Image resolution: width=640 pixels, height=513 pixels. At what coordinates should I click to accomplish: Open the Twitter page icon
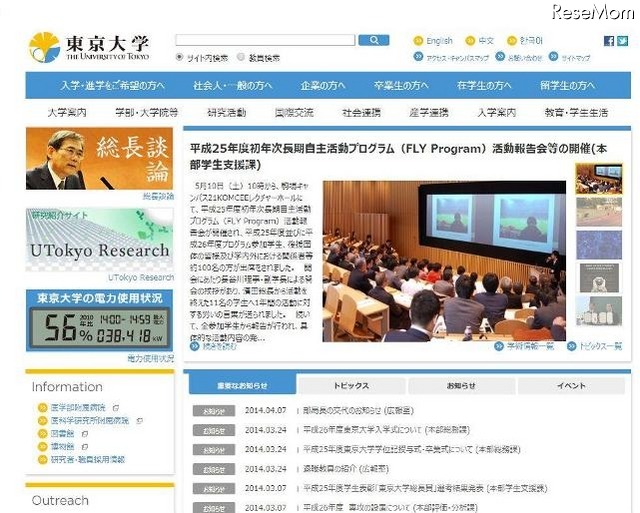(622, 41)
